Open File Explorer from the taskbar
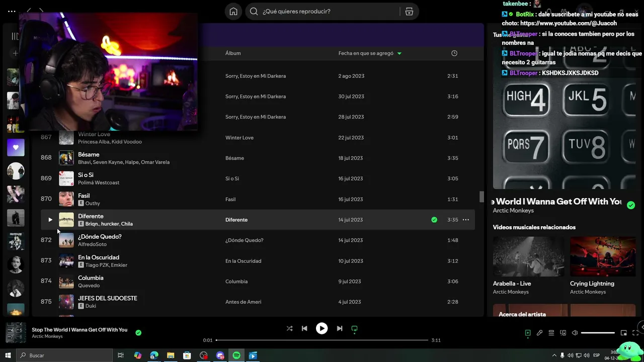 click(171, 355)
